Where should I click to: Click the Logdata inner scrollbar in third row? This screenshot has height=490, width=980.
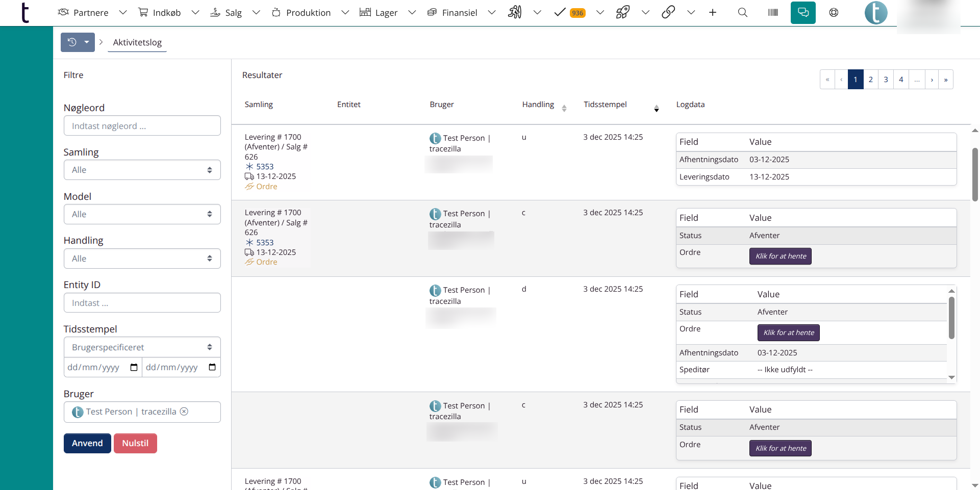pos(951,318)
